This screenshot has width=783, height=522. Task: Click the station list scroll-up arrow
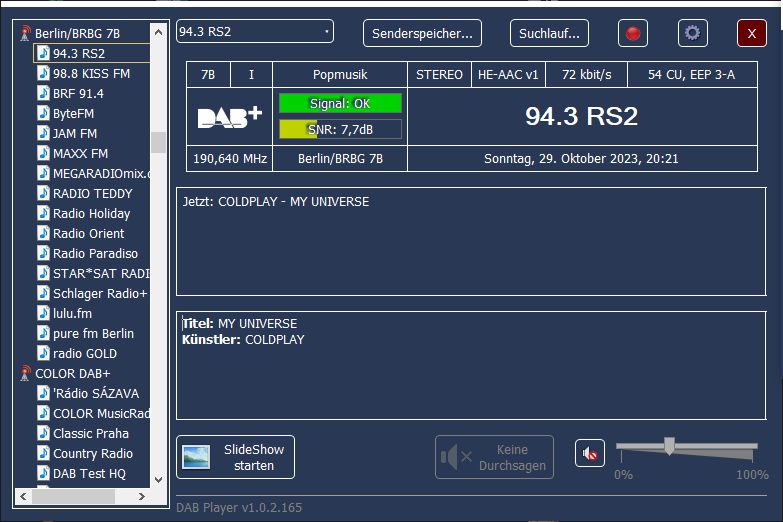[x=159, y=32]
